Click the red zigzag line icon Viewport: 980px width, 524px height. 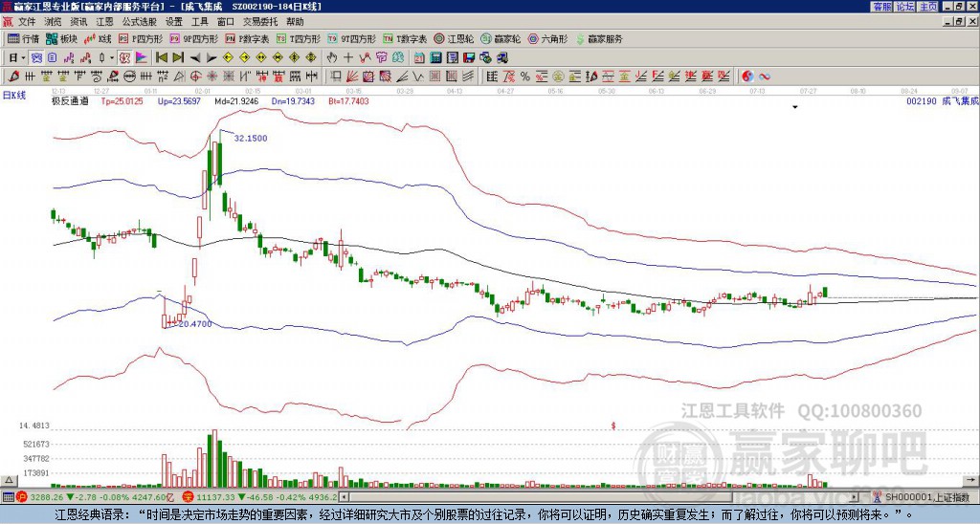(365, 58)
